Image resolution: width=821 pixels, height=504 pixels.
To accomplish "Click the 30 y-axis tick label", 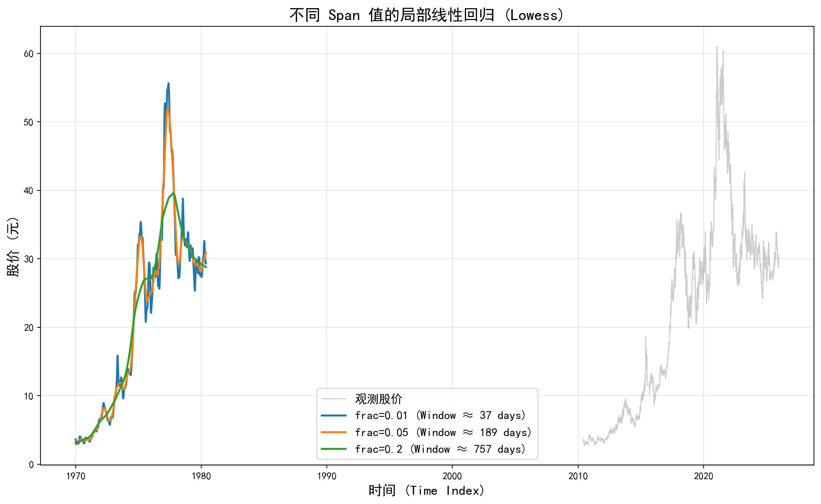I will click(29, 259).
